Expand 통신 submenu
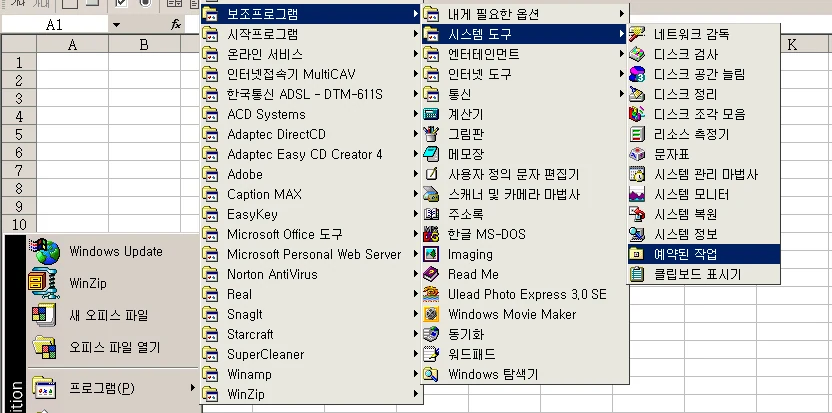The image size is (832, 413). (x=525, y=94)
